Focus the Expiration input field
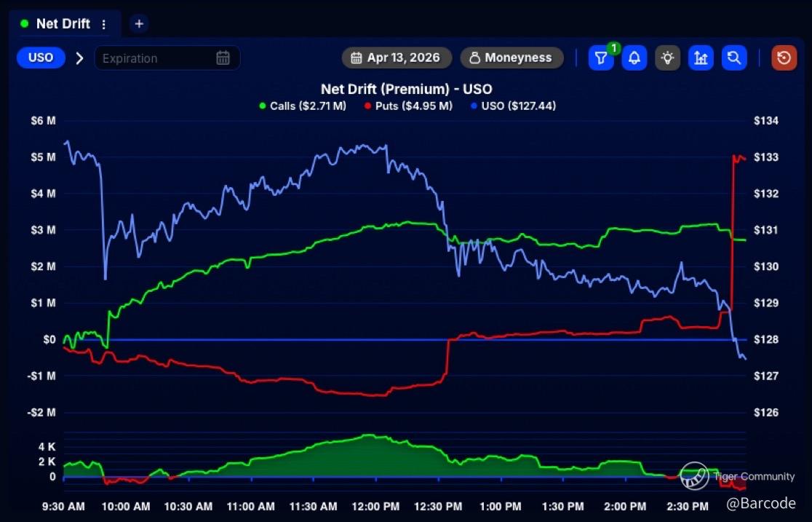 167,58
